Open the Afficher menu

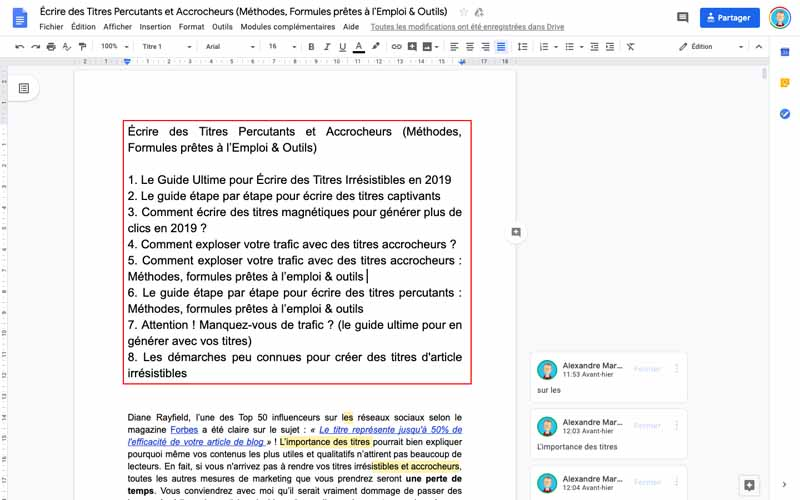coord(117,27)
